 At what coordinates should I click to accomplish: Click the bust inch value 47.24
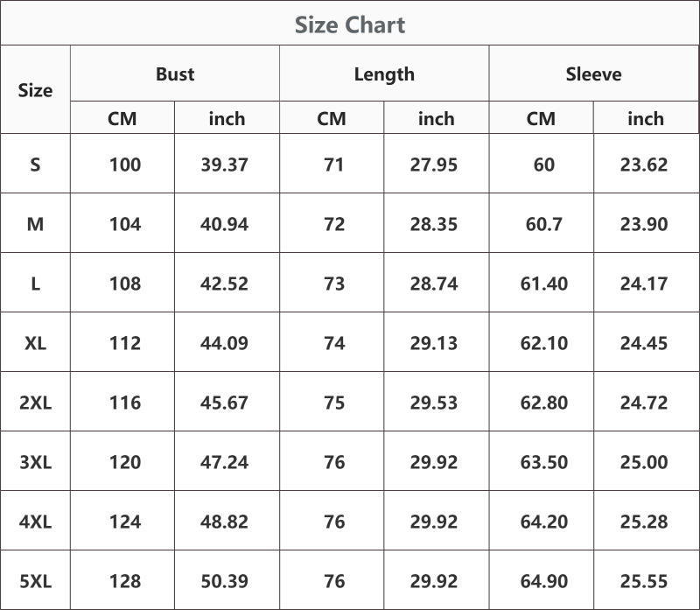[x=224, y=462]
